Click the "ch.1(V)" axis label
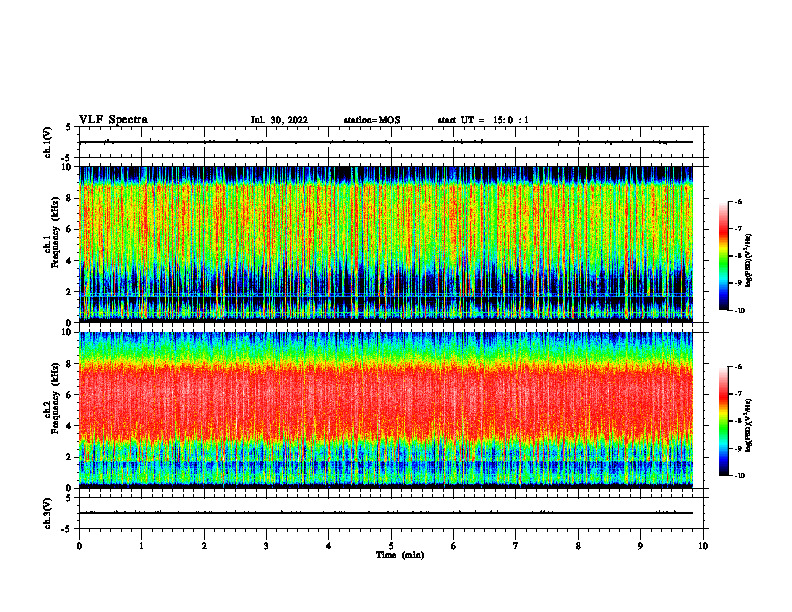 (x=48, y=142)
